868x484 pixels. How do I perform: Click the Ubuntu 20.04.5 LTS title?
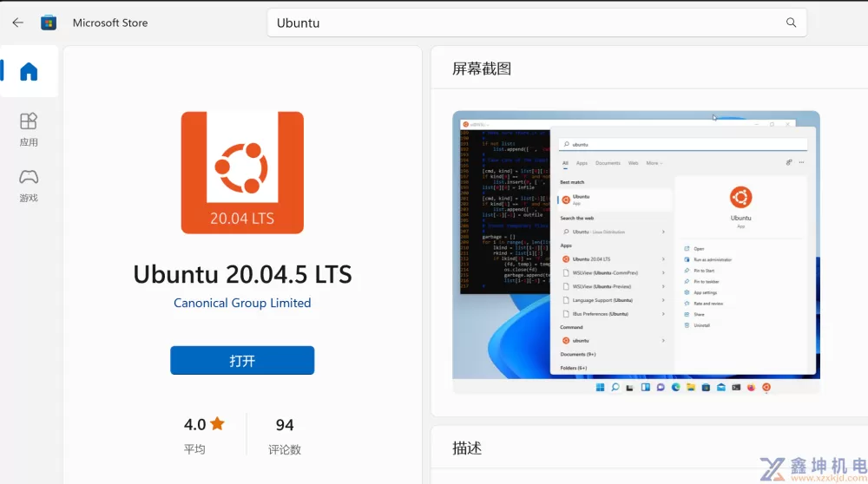click(x=242, y=274)
